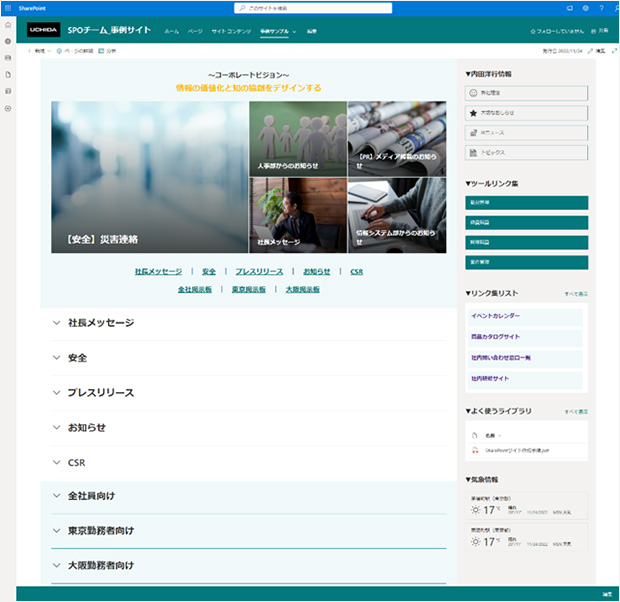Open the app launcher waffle icon
The height and width of the screenshot is (602, 620).
click(x=8, y=8)
